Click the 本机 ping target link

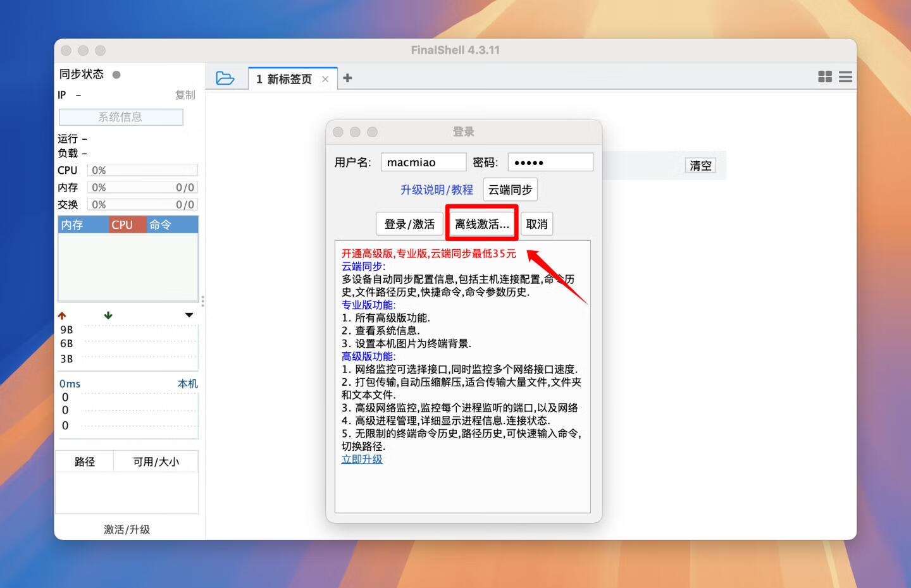[x=188, y=384]
